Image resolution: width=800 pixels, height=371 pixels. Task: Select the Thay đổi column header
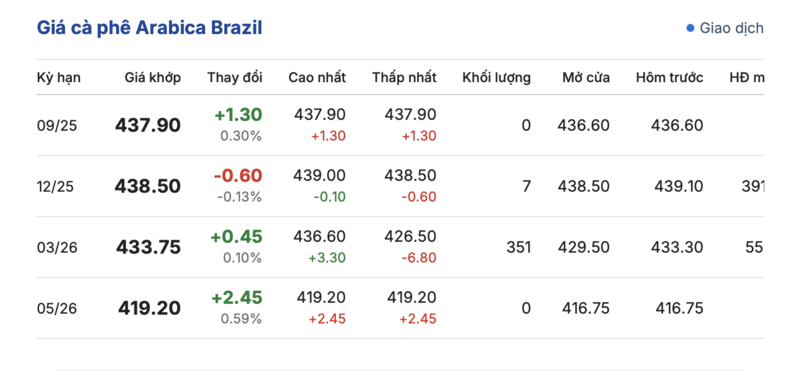point(235,78)
